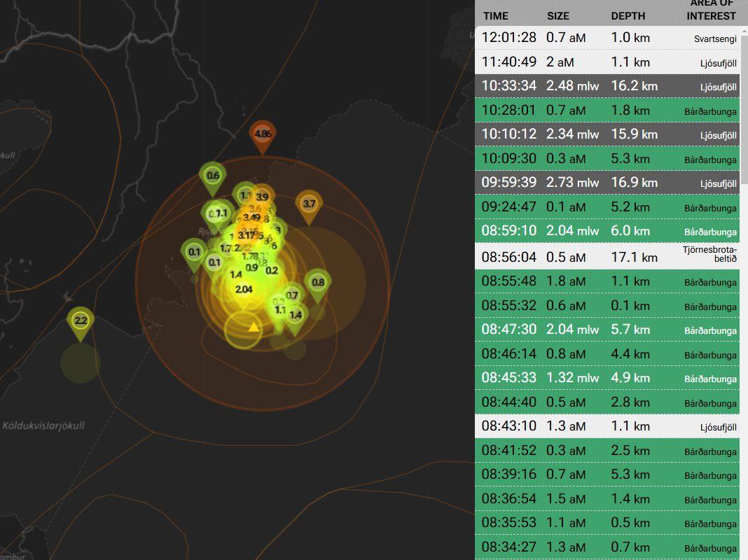The image size is (748, 560).
Task: Click the 0.8 magnitude map pin
Action: (x=317, y=283)
